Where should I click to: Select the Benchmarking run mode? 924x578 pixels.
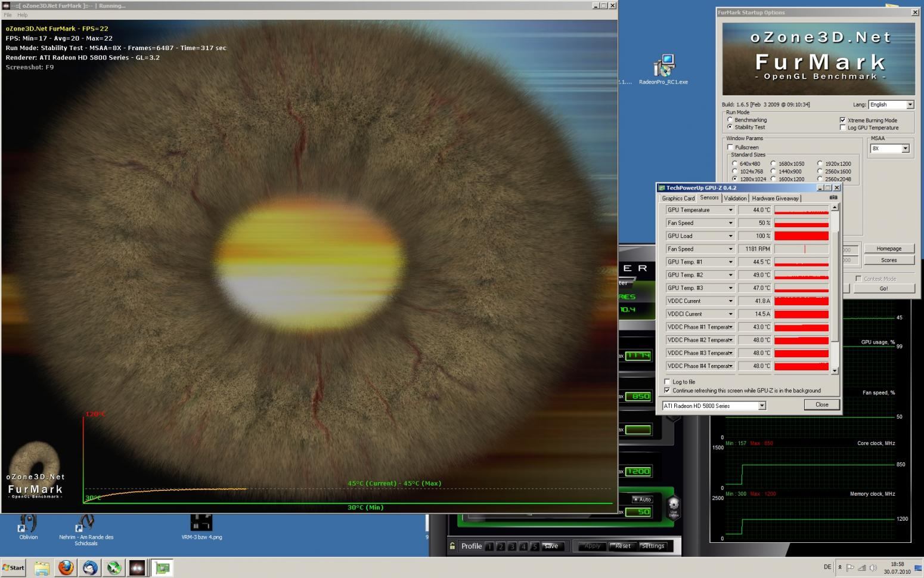(x=730, y=120)
